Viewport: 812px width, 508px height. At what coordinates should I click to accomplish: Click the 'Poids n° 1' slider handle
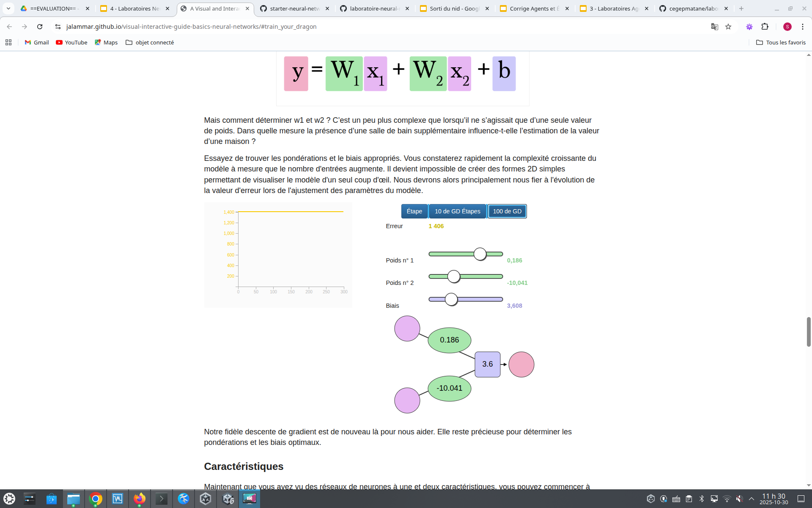[x=480, y=254]
